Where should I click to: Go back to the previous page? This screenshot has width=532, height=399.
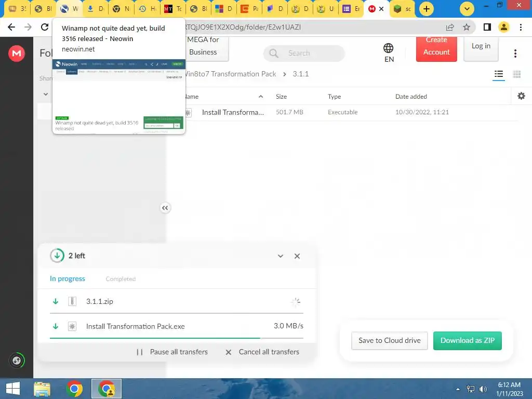11,27
